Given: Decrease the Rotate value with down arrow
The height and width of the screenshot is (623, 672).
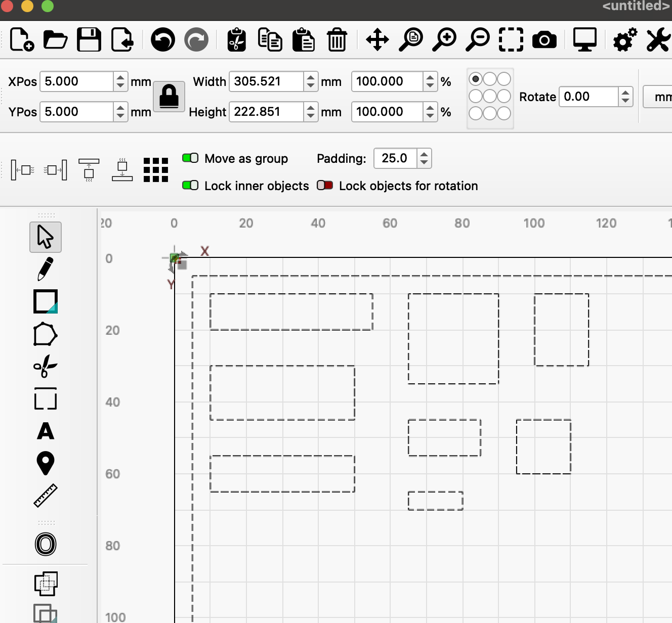Looking at the screenshot, I should [x=625, y=101].
